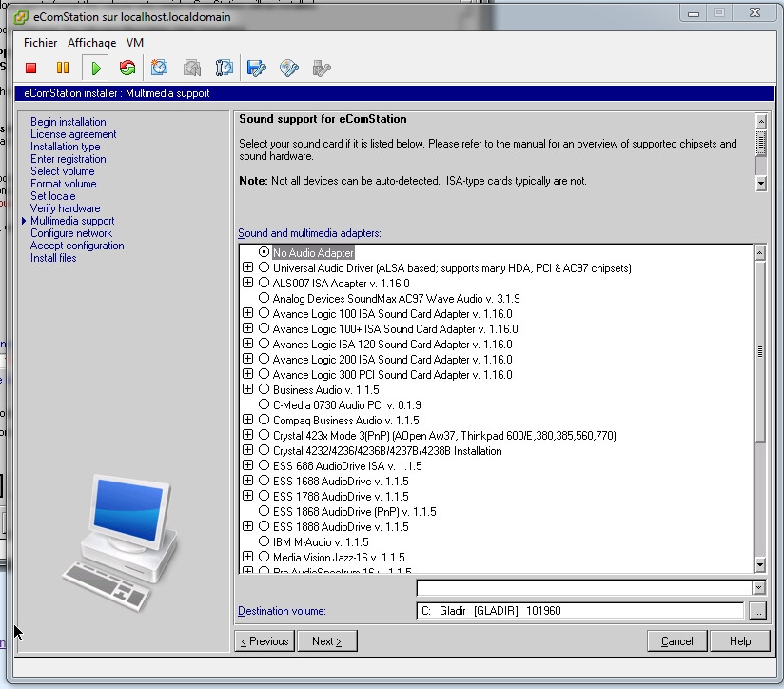Viewport: 784px width, 689px height.
Task: Take a VM snapshot
Action: (160, 68)
